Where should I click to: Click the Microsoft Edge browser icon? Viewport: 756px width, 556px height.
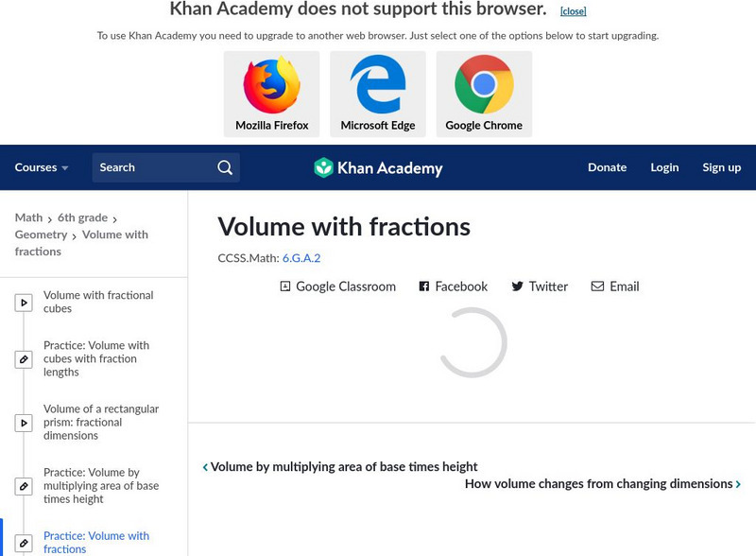378,85
